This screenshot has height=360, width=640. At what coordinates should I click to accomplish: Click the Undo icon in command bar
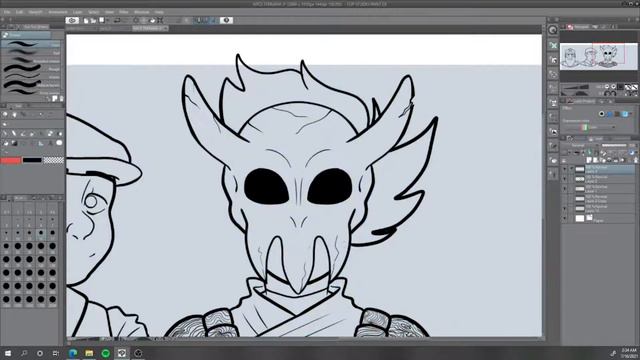pos(117,20)
